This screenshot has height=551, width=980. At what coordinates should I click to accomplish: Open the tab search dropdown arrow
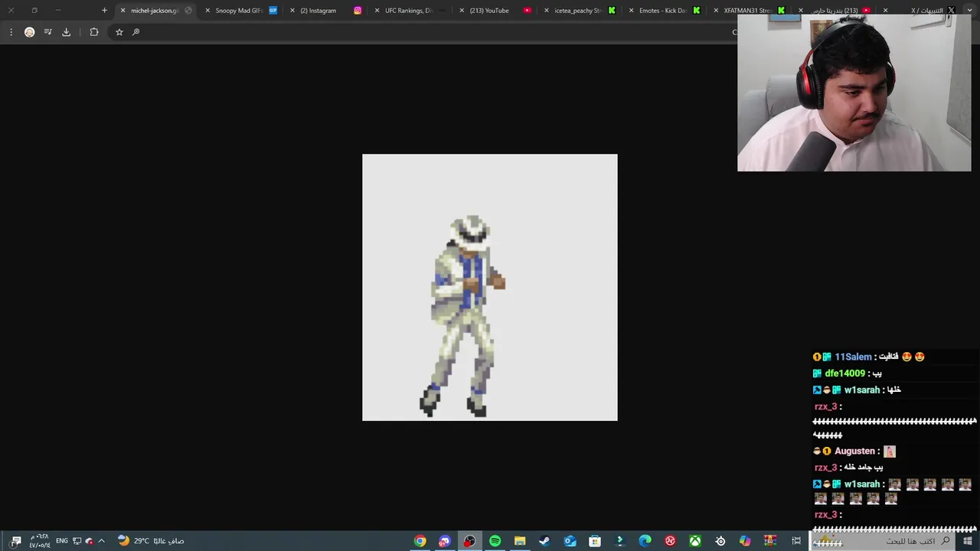click(x=970, y=10)
